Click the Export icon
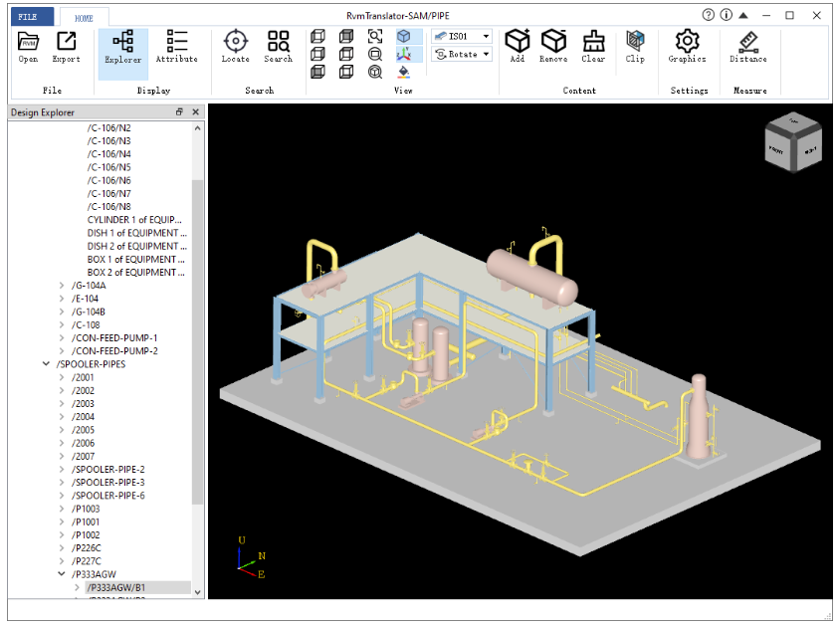Screen dimensions: 840x627 (x=66, y=46)
